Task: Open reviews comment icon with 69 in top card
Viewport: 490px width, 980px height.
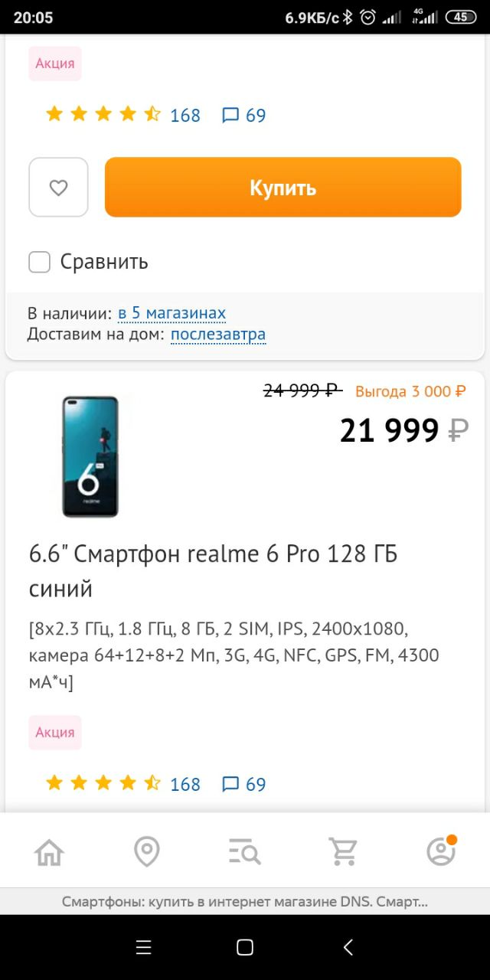Action: 243,116
